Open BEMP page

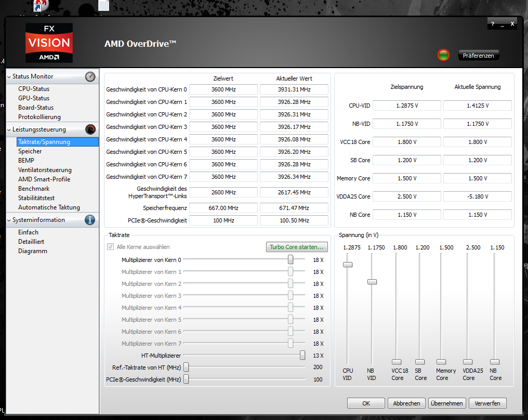point(27,161)
